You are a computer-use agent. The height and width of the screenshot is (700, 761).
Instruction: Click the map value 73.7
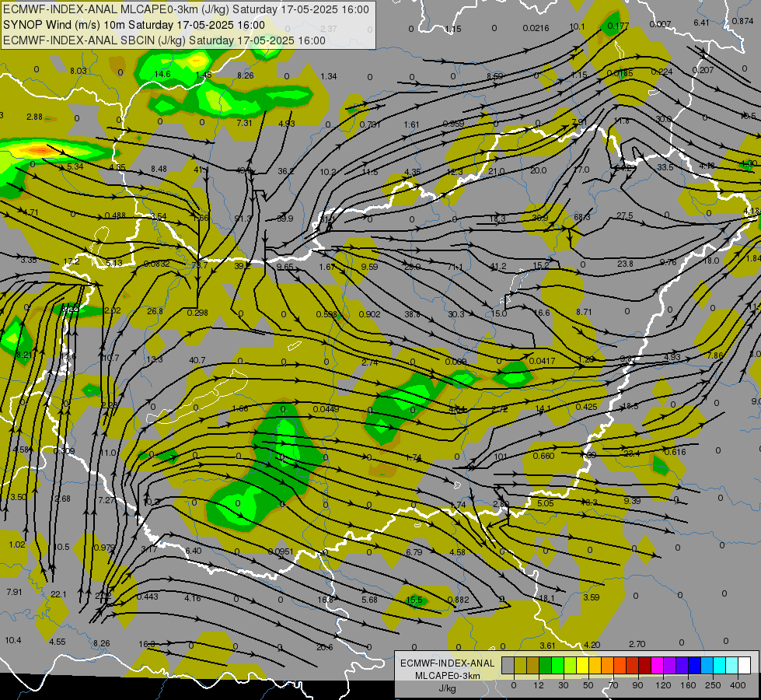[200, 265]
